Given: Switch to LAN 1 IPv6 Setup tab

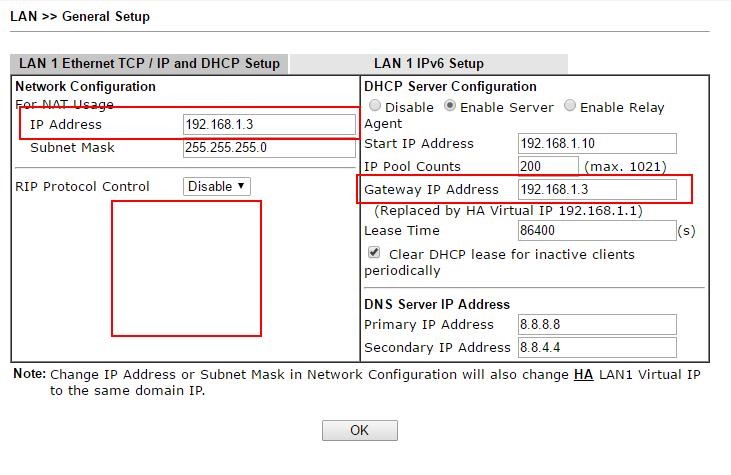Looking at the screenshot, I should (x=428, y=63).
